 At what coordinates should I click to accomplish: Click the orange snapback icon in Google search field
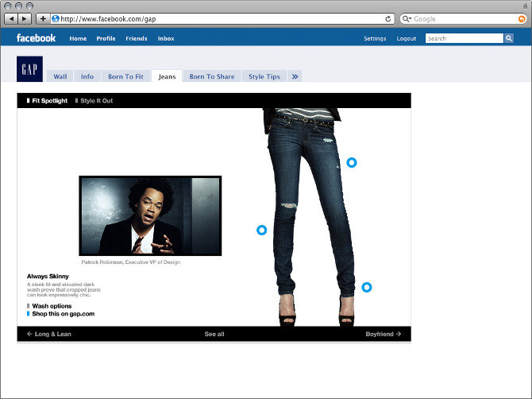[x=522, y=19]
